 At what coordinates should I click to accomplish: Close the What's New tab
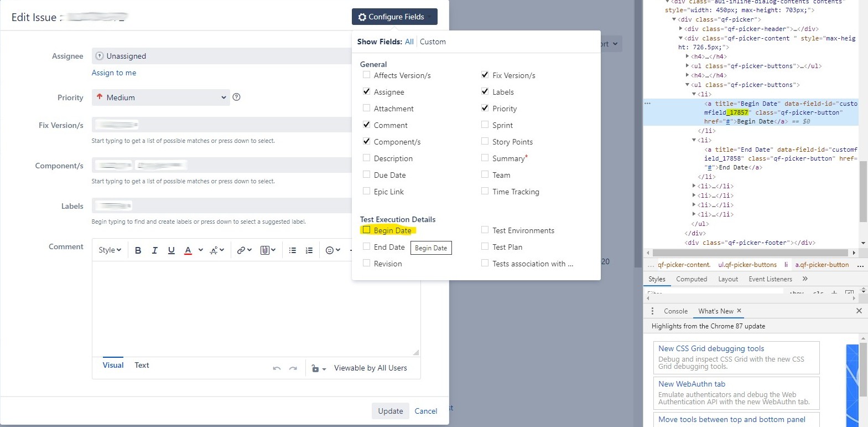tap(739, 311)
